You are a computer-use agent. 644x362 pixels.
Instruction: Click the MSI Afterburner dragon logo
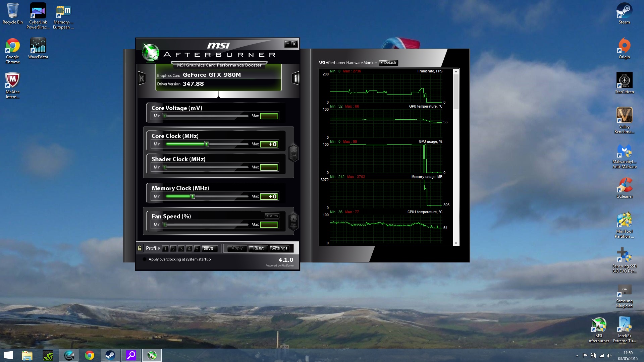tap(150, 53)
